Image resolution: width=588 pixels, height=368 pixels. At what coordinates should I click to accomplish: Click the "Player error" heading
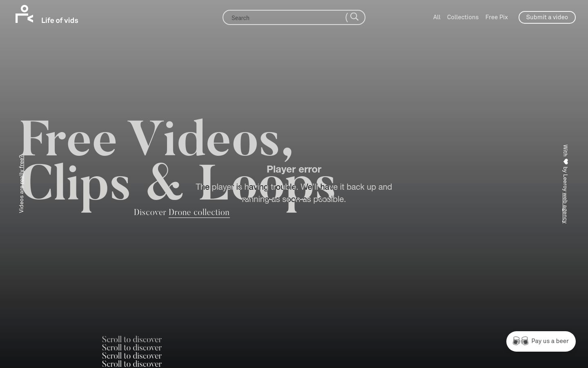(294, 169)
